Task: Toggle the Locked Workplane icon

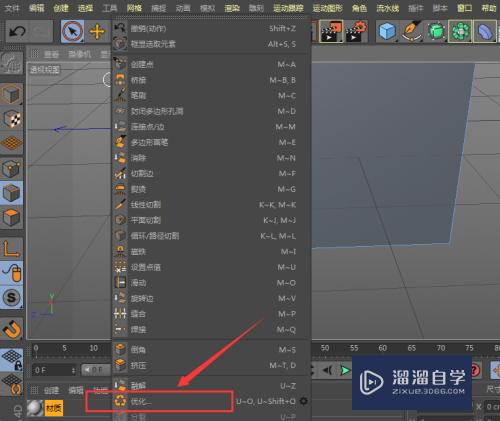Action: [x=12, y=360]
